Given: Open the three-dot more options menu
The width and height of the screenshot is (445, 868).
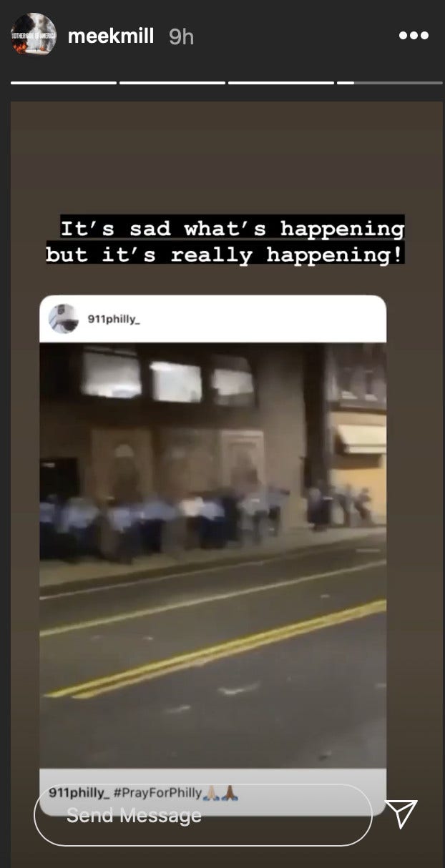Looking at the screenshot, I should coord(414,36).
